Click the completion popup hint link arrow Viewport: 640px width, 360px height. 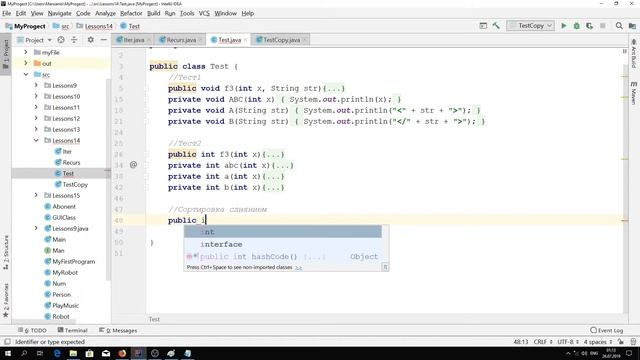299,268
